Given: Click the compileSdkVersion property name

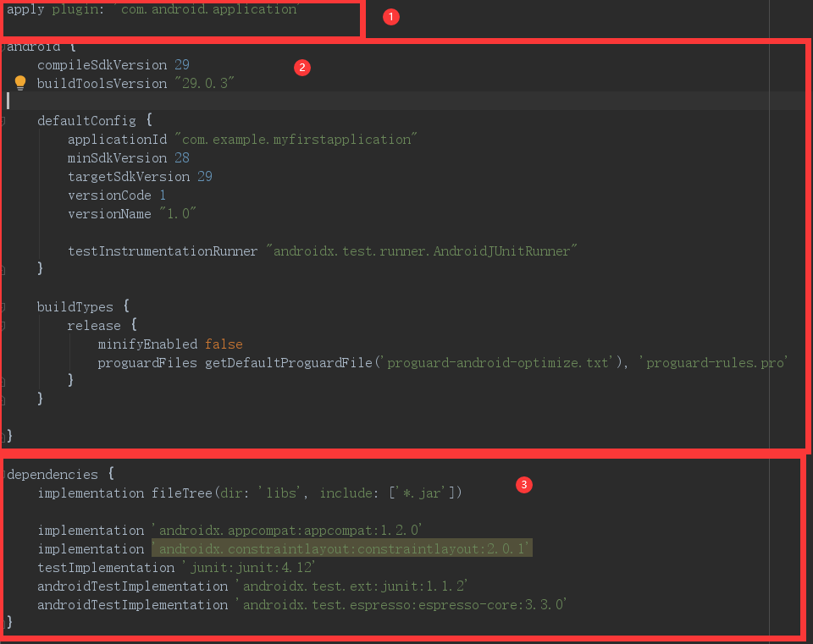Looking at the screenshot, I should pyautogui.click(x=102, y=65).
